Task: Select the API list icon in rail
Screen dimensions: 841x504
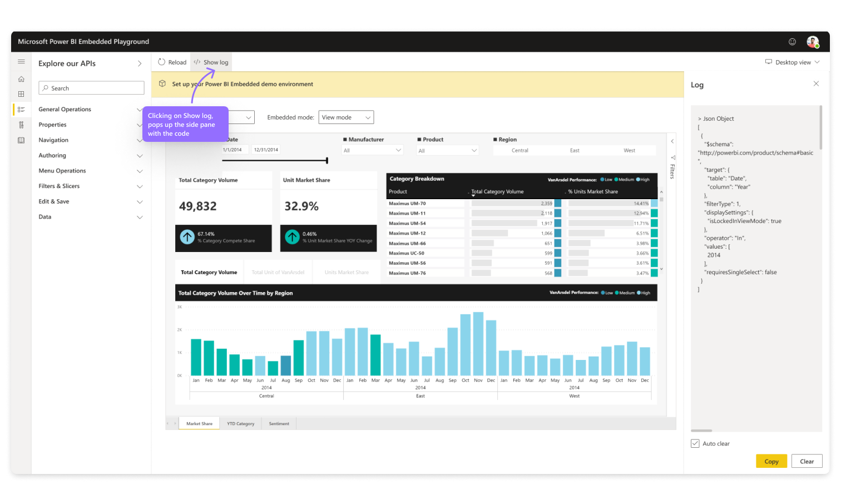Action: 21,110
